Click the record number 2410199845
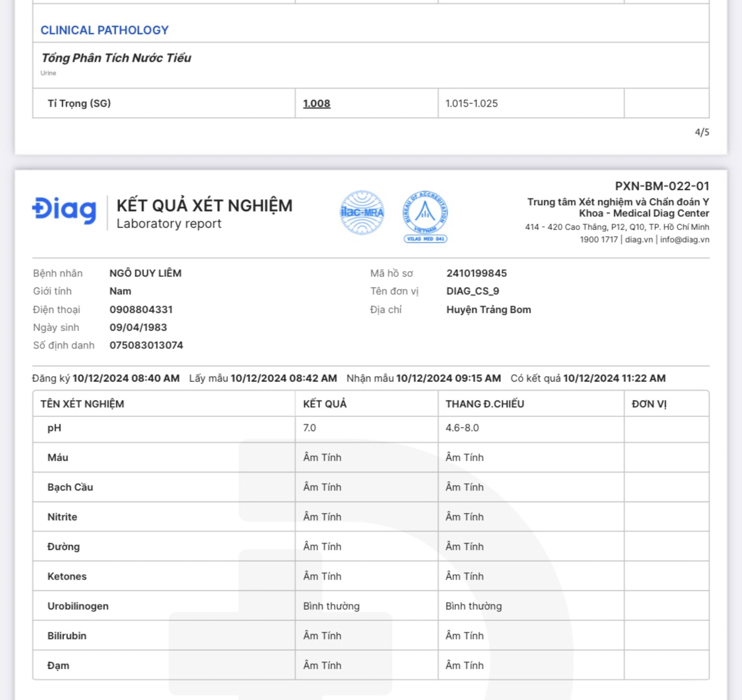This screenshot has height=700, width=742. tap(477, 273)
